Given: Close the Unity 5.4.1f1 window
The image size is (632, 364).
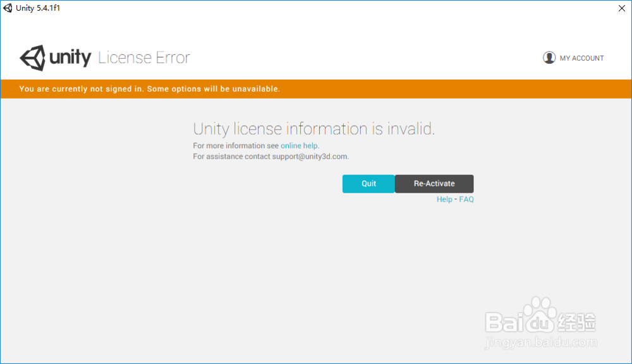Looking at the screenshot, I should [621, 8].
